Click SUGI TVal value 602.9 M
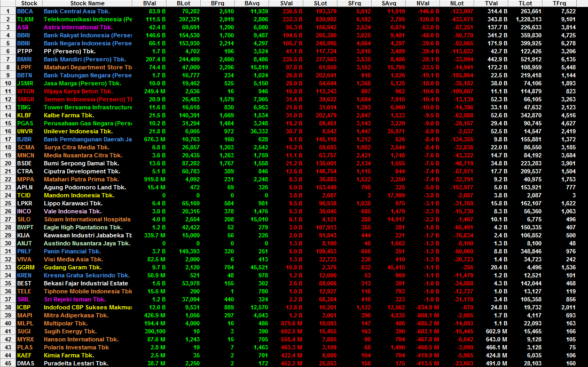588x367 pixels. pyautogui.click(x=496, y=331)
